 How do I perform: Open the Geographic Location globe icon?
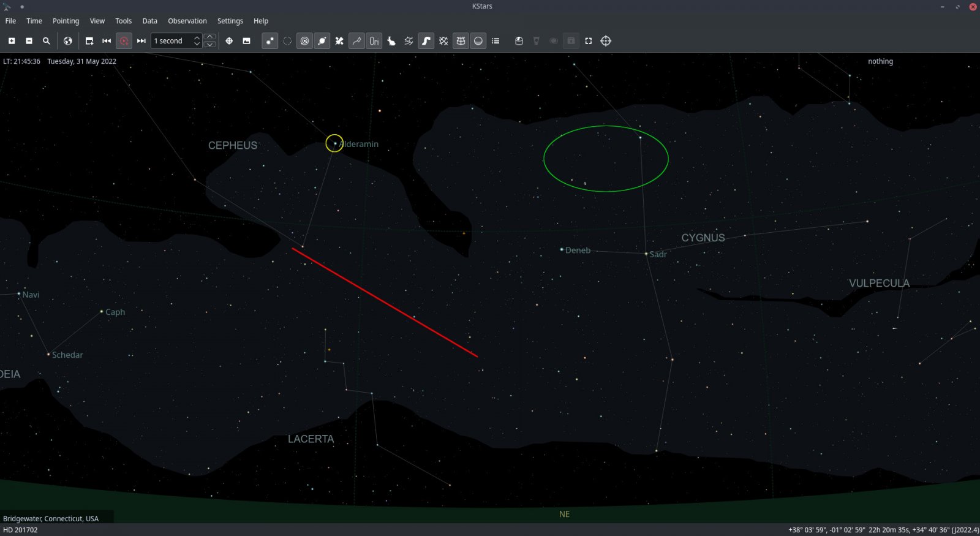click(x=68, y=41)
